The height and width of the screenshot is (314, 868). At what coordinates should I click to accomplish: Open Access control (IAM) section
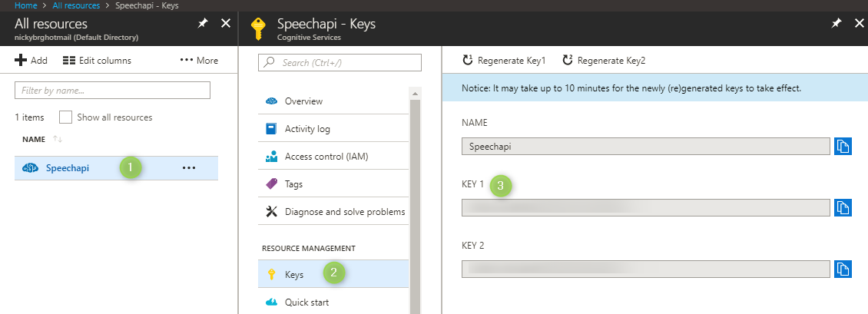tap(326, 157)
